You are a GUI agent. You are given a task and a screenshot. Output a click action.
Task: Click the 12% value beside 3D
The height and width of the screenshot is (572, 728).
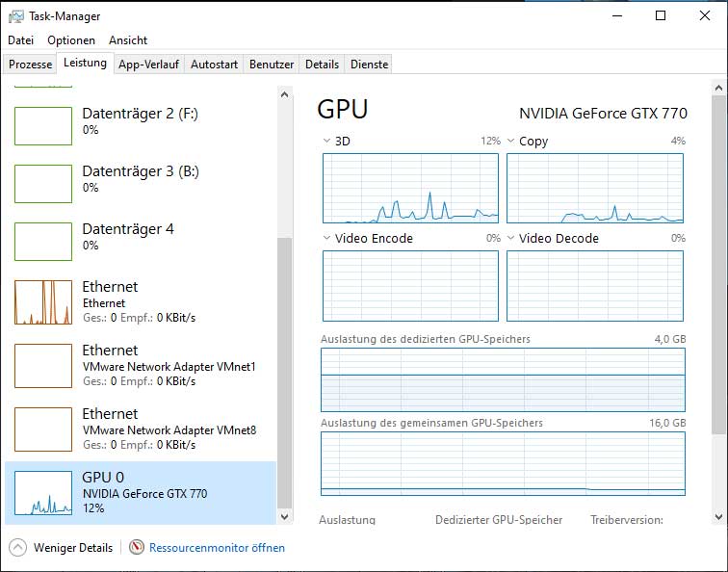click(x=491, y=141)
